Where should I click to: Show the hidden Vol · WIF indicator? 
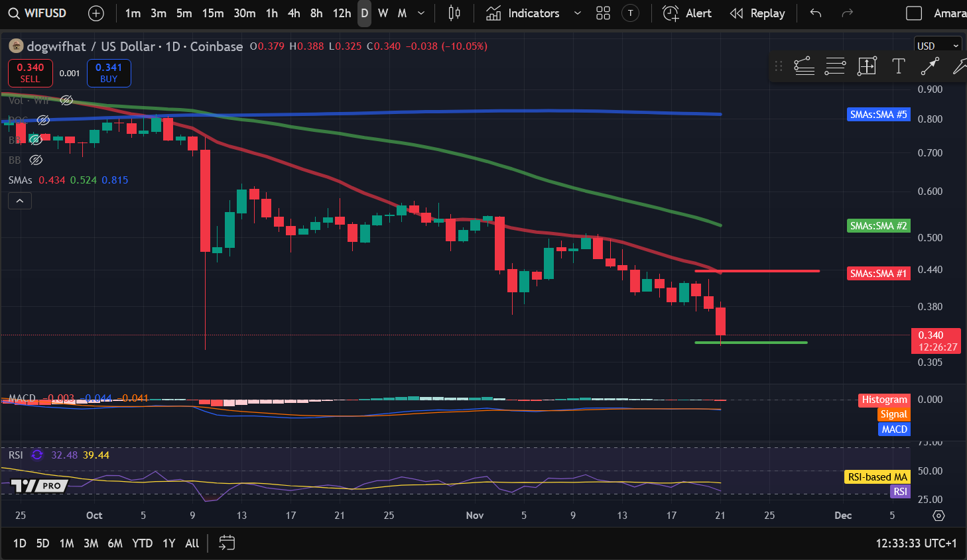[x=66, y=100]
